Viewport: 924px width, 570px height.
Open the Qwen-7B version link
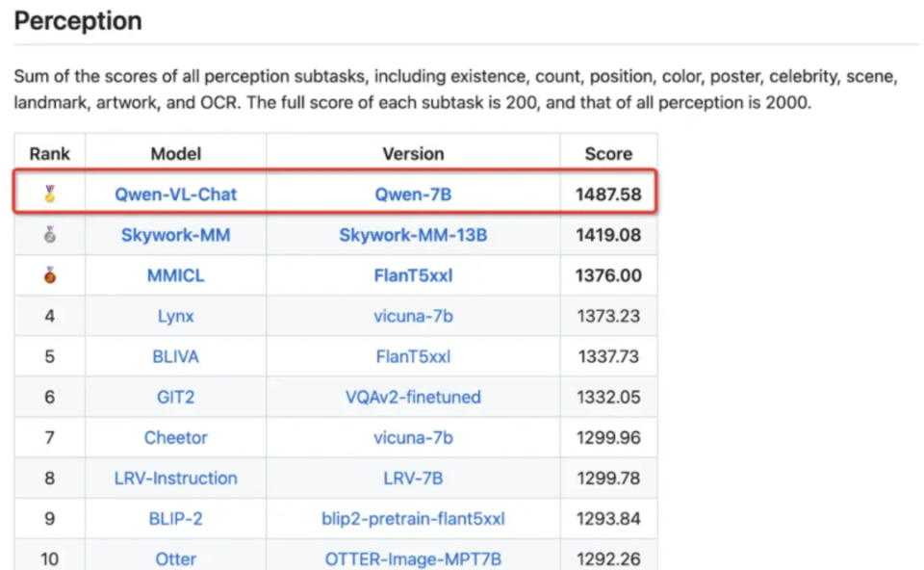[413, 194]
